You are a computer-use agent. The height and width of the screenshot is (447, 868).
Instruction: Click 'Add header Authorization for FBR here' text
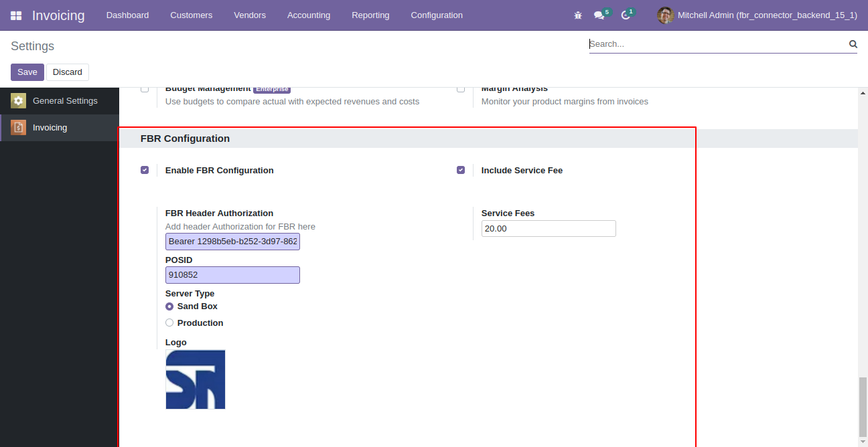pos(240,227)
